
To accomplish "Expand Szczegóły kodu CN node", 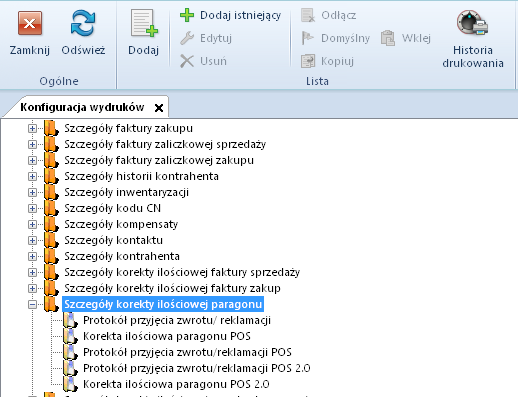I will tap(32, 208).
